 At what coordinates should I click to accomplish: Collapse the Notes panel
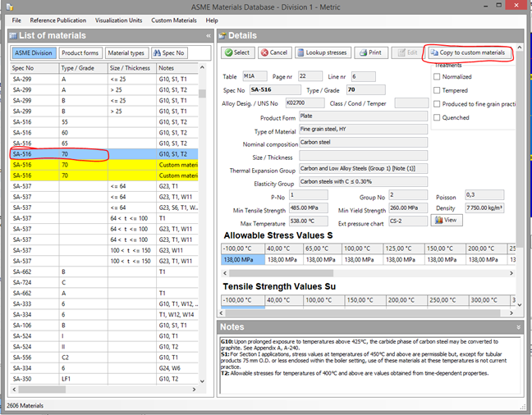[x=518, y=327]
